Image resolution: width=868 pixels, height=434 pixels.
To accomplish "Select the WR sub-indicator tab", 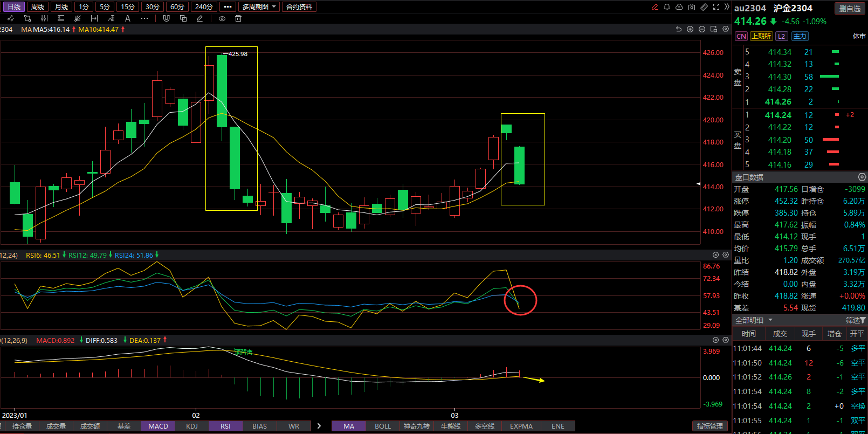I will pos(294,426).
